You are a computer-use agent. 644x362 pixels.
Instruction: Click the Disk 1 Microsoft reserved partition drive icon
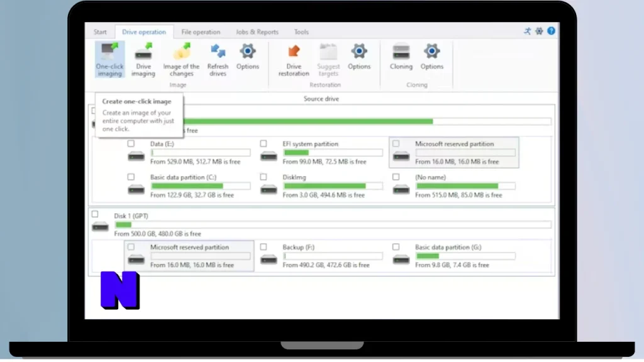[136, 260]
